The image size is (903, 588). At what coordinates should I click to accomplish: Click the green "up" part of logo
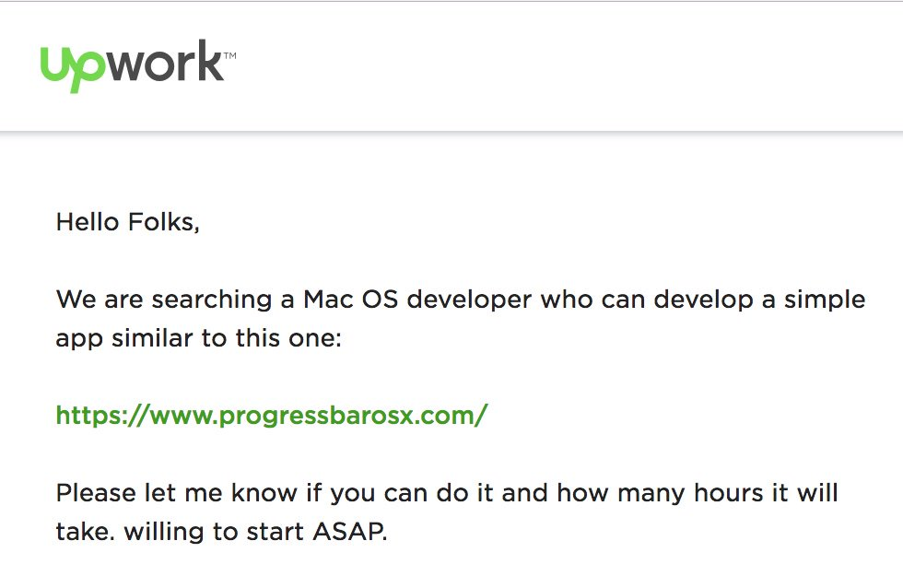pos(73,69)
